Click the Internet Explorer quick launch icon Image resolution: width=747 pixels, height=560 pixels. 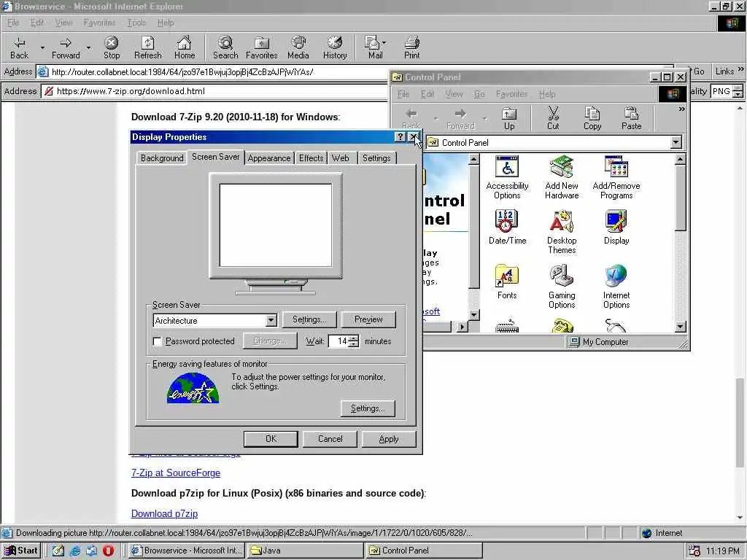pyautogui.click(x=75, y=551)
